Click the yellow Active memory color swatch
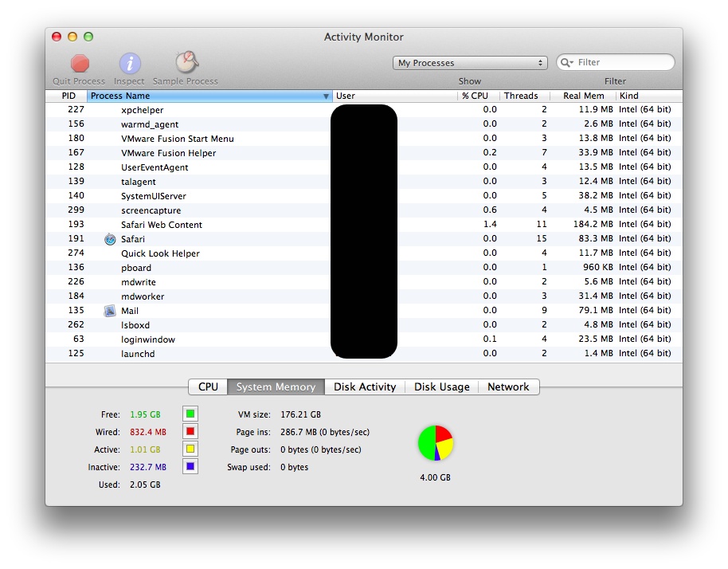This screenshot has height=569, width=728. [190, 449]
